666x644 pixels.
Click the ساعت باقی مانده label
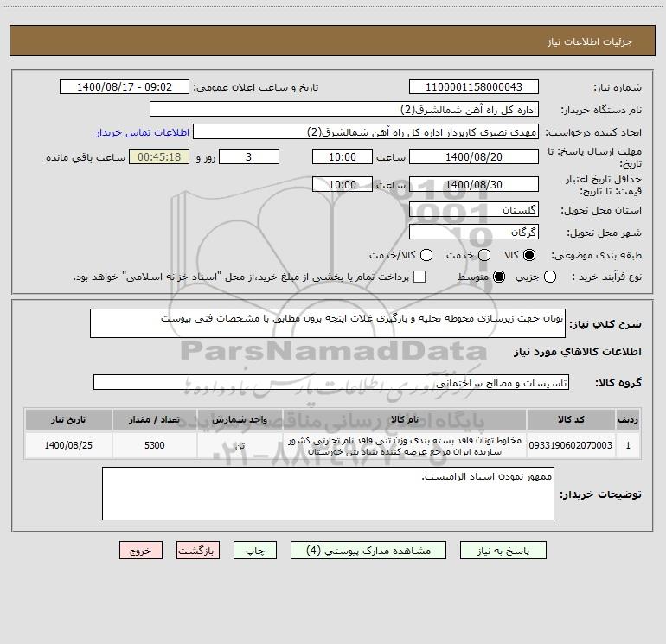pyautogui.click(x=86, y=157)
